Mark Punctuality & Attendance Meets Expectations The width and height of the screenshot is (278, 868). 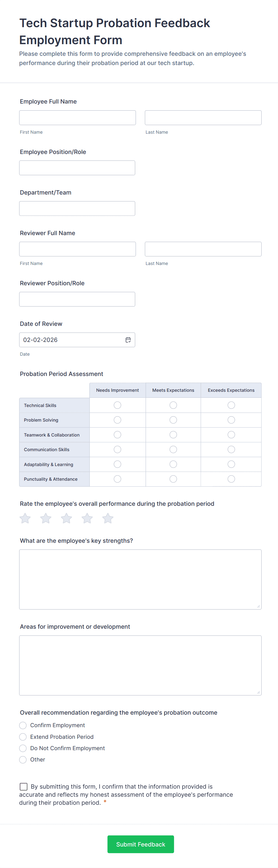tap(173, 479)
